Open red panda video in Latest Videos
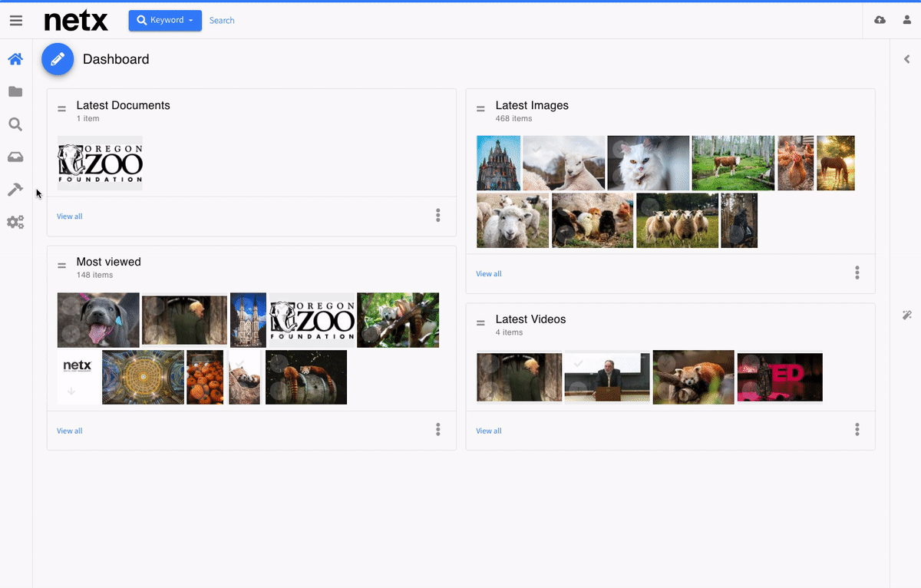 click(693, 377)
